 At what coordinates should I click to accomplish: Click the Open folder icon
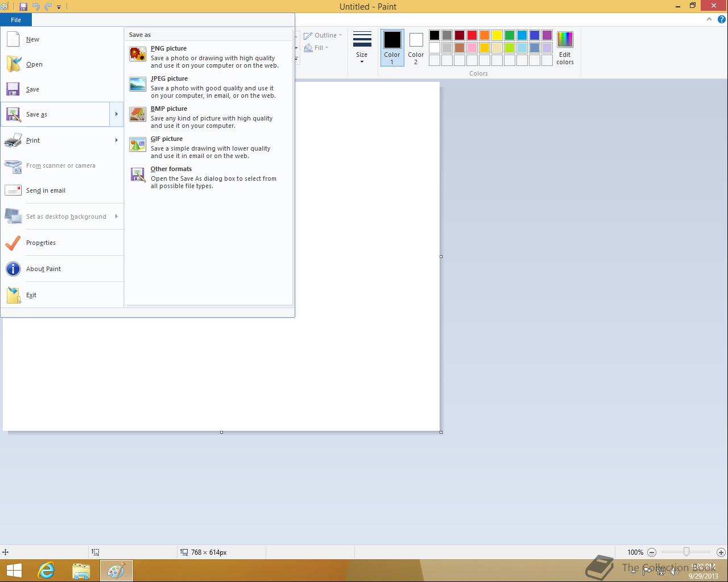(13, 64)
